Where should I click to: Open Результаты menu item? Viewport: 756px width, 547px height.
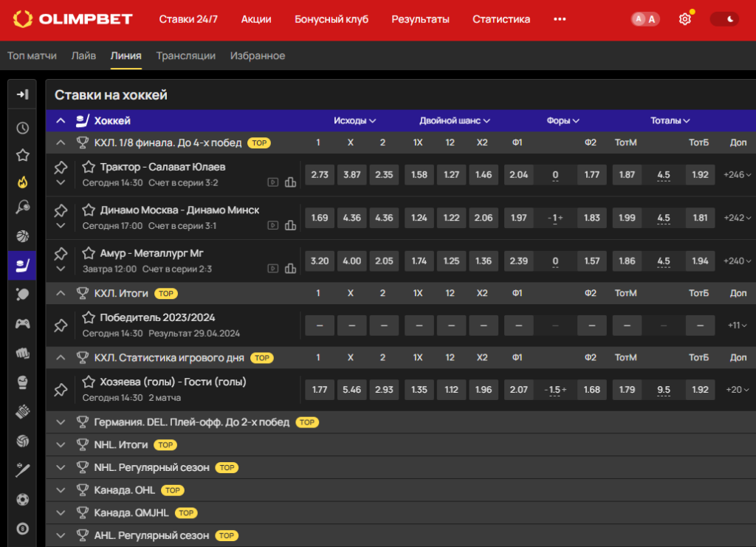click(x=420, y=19)
